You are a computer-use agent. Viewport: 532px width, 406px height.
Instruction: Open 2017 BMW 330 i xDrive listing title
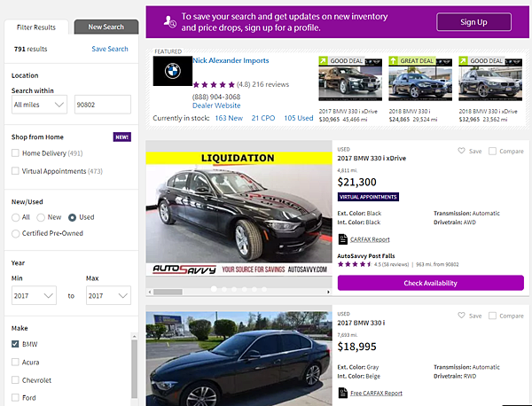(372, 158)
